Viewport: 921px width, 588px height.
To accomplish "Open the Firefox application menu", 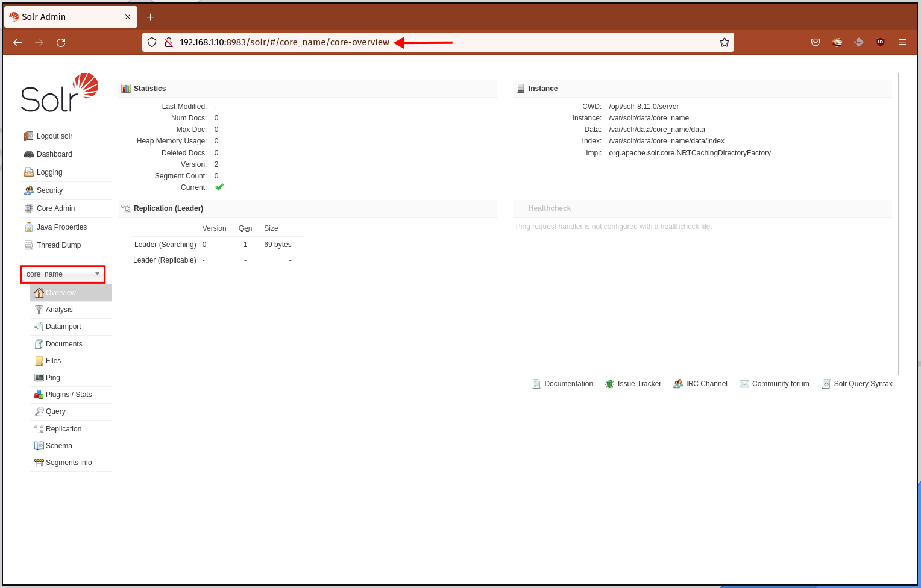I will [902, 42].
